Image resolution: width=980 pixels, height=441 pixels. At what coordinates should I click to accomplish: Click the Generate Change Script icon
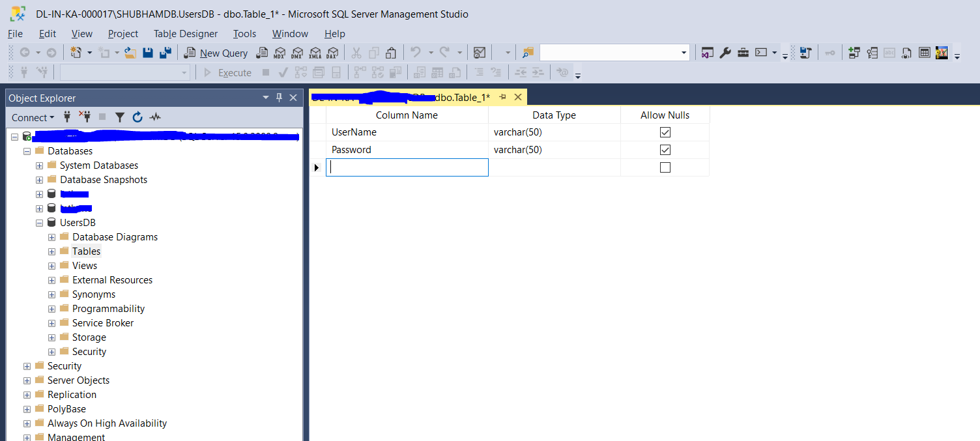click(806, 53)
